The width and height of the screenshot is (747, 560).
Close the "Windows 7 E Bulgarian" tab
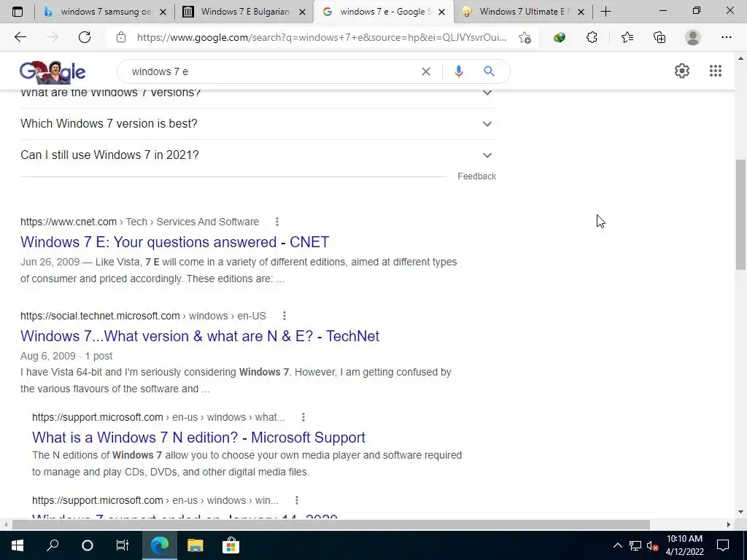tap(302, 12)
